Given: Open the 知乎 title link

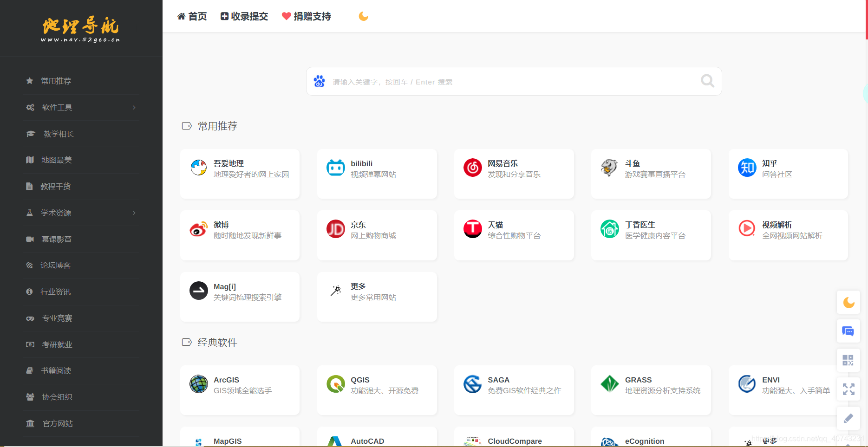Looking at the screenshot, I should 770,163.
